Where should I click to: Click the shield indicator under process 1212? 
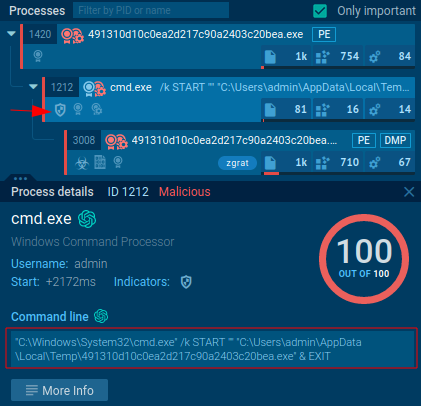pos(60,110)
